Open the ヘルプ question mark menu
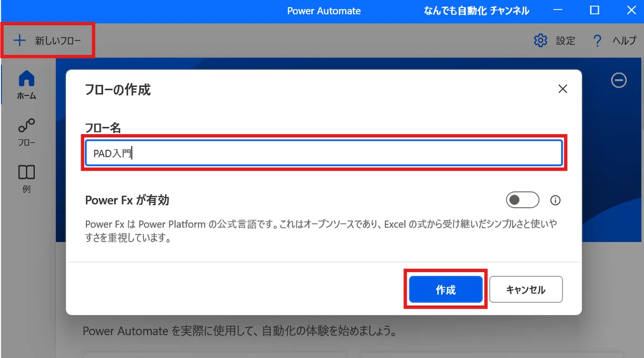Viewport: 644px width, 358px height. [x=614, y=41]
